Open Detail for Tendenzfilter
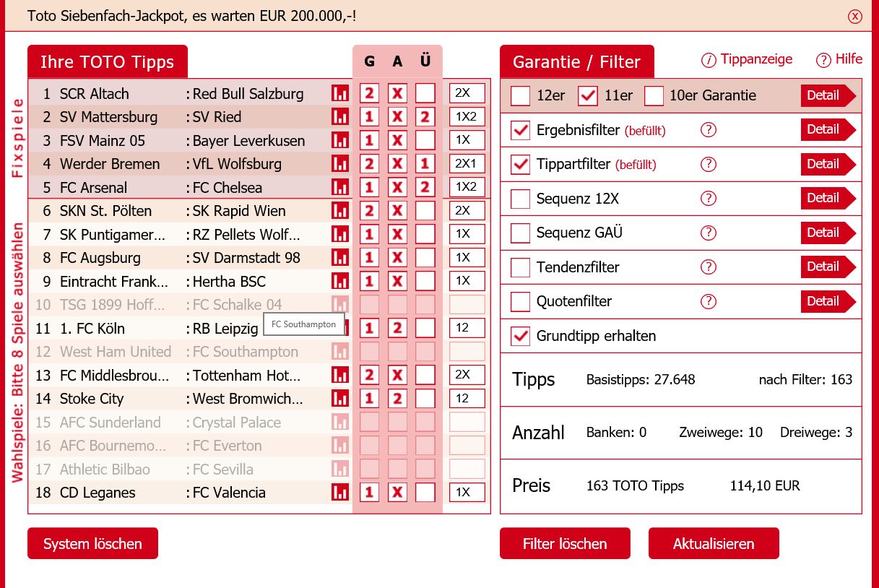879x588 pixels. click(x=828, y=267)
